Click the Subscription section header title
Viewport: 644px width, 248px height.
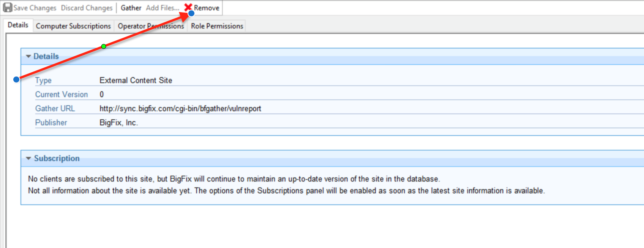coord(57,158)
